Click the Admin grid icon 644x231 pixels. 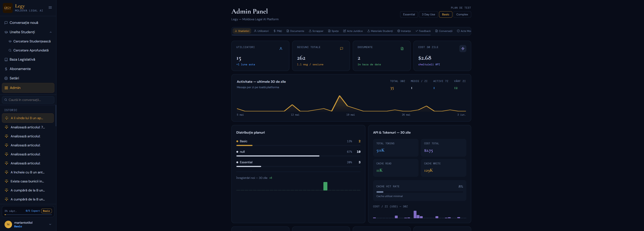[x=6, y=88]
